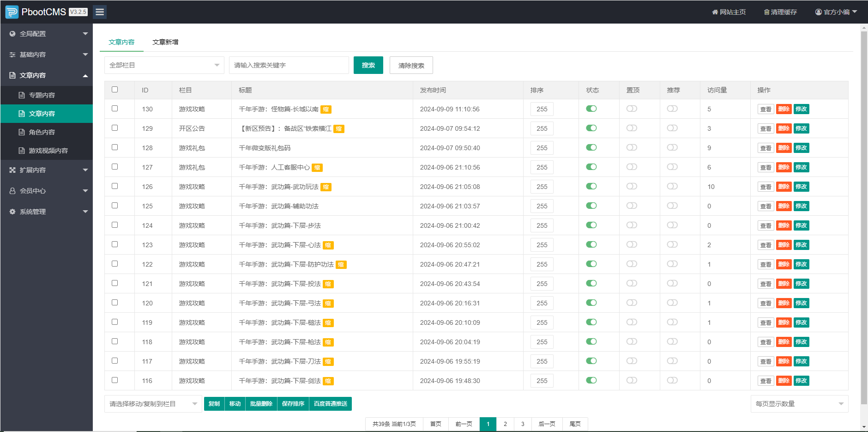Toggle the 状态 switch for article 120
The image size is (868, 432).
pos(591,303)
